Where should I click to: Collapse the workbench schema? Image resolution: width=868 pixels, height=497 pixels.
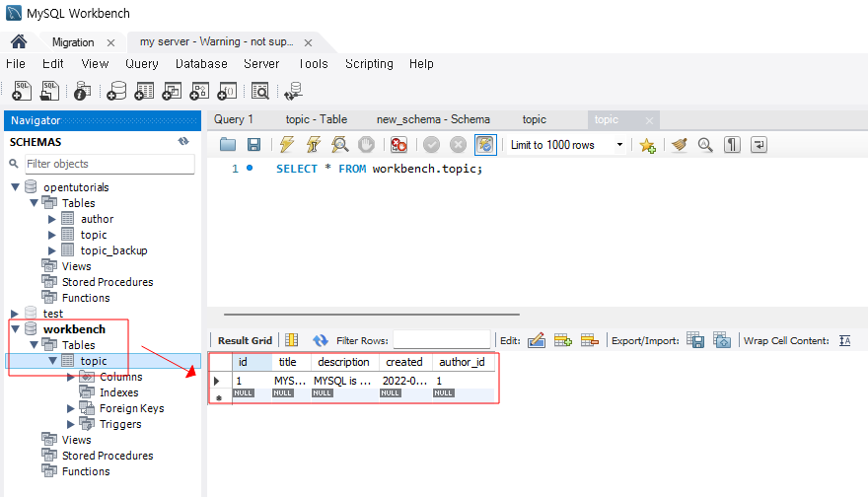pyautogui.click(x=16, y=329)
